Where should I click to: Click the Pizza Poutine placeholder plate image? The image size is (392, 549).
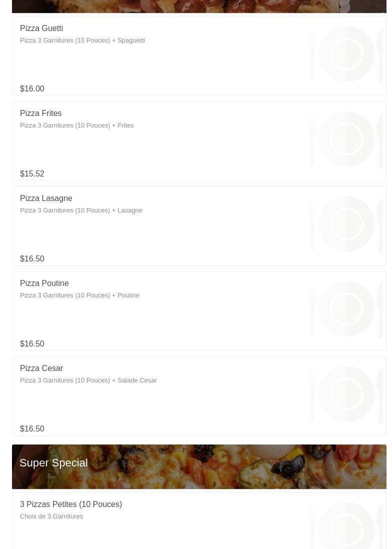(346, 309)
